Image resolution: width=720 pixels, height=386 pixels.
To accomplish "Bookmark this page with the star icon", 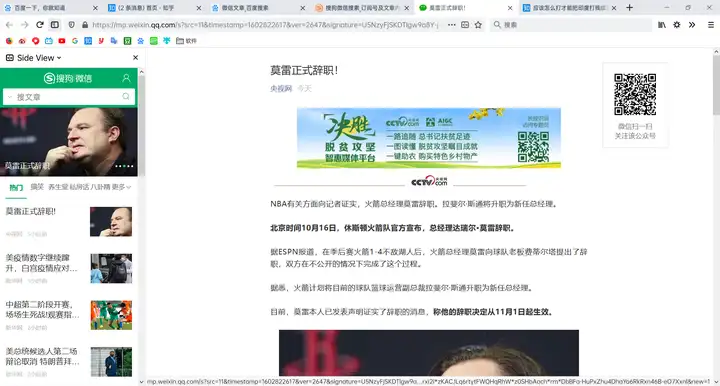I will pos(478,25).
